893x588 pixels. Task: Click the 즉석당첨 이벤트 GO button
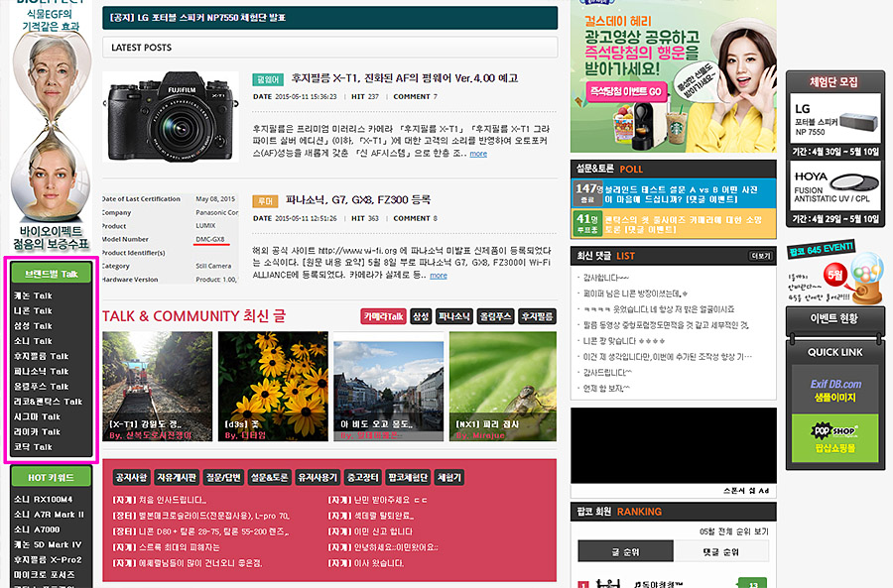click(x=626, y=91)
